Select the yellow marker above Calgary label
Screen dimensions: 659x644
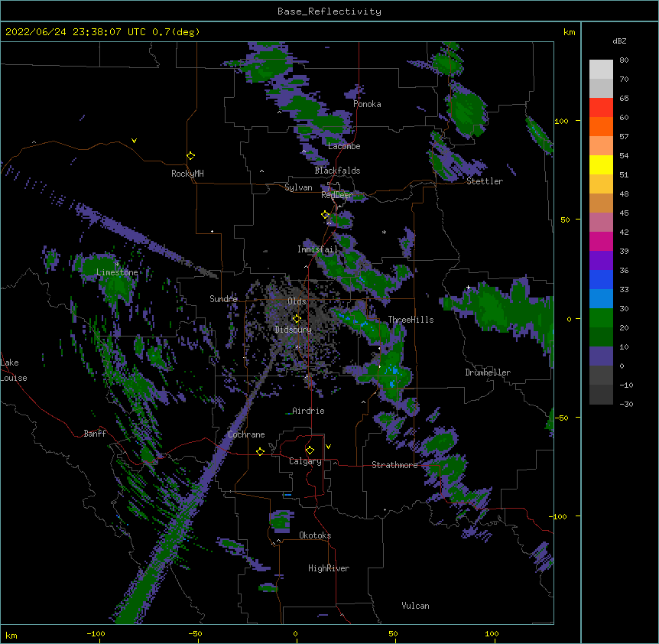click(310, 450)
